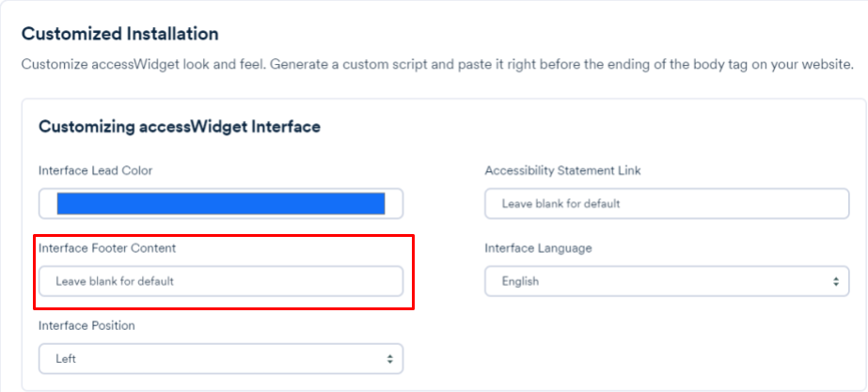
Task: Click the "Customizing accessWidget Interface" panel title
Action: pos(179,126)
